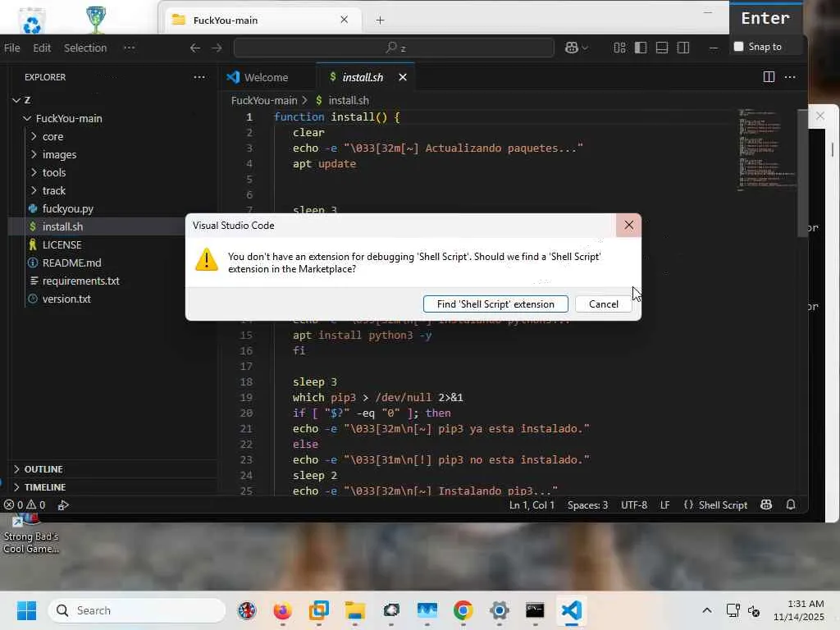840x630 pixels.
Task: Open Settings from taskbar
Action: [x=499, y=610]
